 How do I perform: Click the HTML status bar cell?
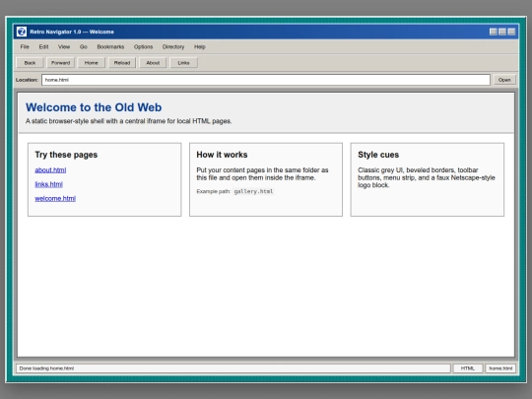[x=468, y=368]
